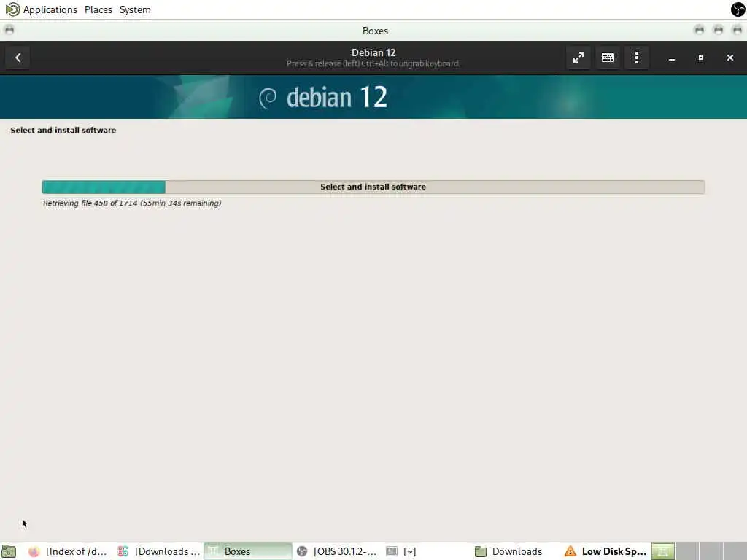The height and width of the screenshot is (560, 747).
Task: Open the three-dot menu in Boxes
Action: pyautogui.click(x=636, y=58)
